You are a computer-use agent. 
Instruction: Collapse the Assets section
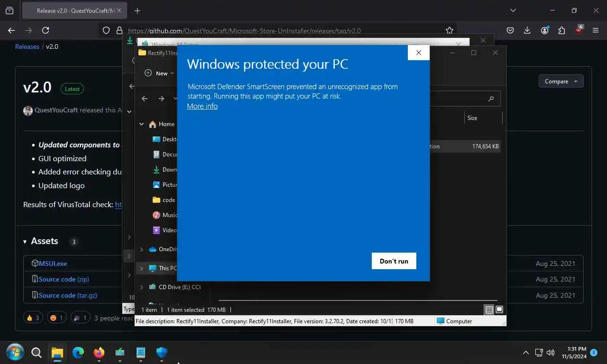click(41, 241)
